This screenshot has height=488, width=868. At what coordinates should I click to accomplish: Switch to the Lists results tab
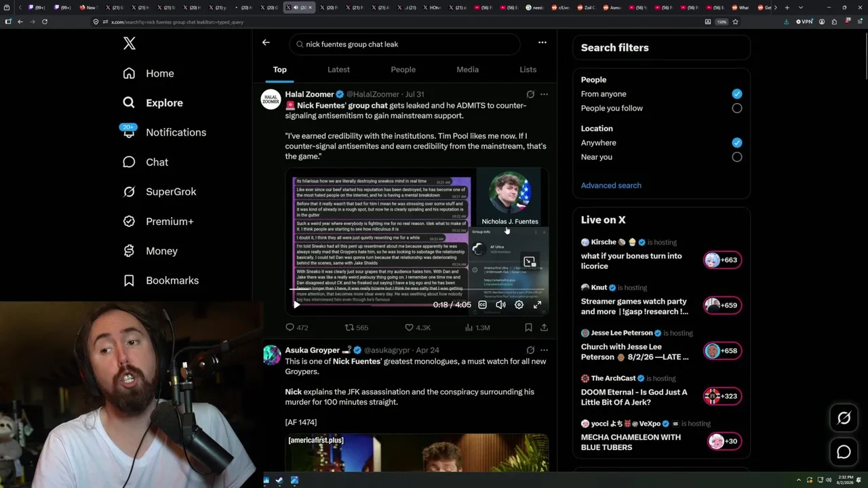(x=528, y=70)
